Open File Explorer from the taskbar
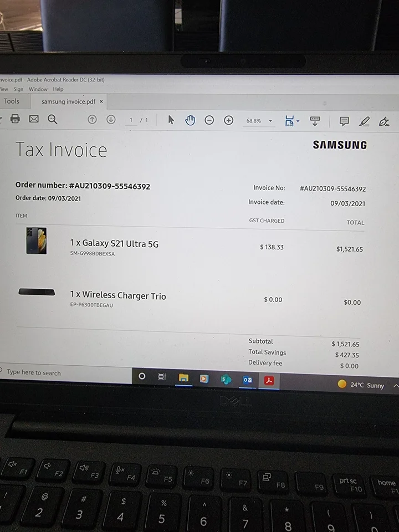 [x=183, y=377]
